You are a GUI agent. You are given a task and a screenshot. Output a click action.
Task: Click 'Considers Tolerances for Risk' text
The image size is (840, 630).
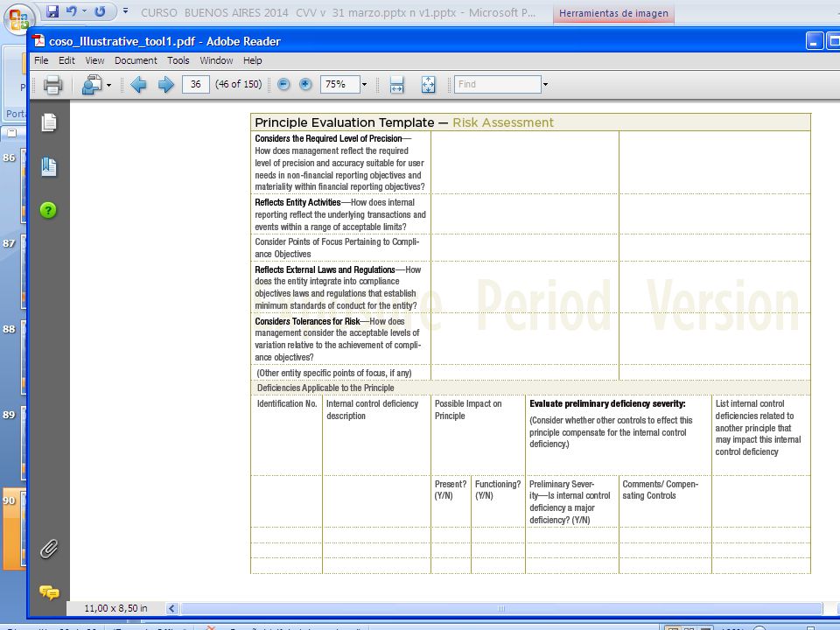(307, 321)
